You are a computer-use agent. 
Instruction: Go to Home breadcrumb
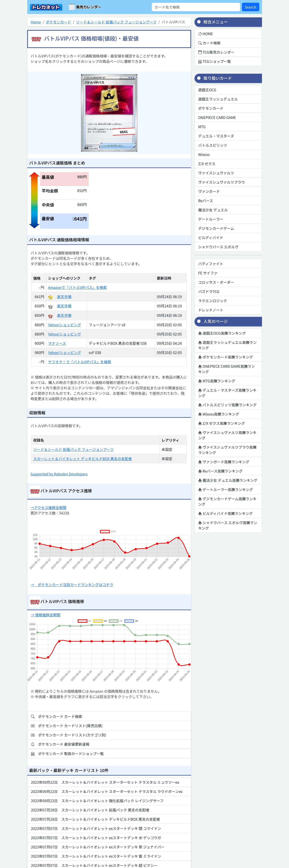point(36,22)
